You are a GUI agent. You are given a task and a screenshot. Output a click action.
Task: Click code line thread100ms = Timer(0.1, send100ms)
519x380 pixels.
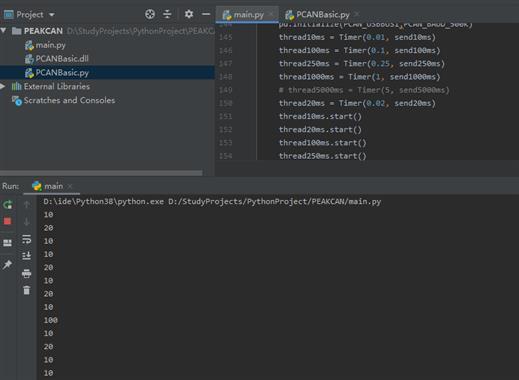(x=359, y=51)
